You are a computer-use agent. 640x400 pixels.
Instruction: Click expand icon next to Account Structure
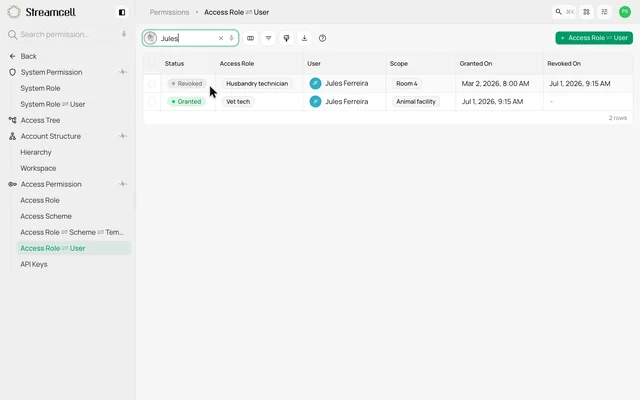pyautogui.click(x=122, y=136)
